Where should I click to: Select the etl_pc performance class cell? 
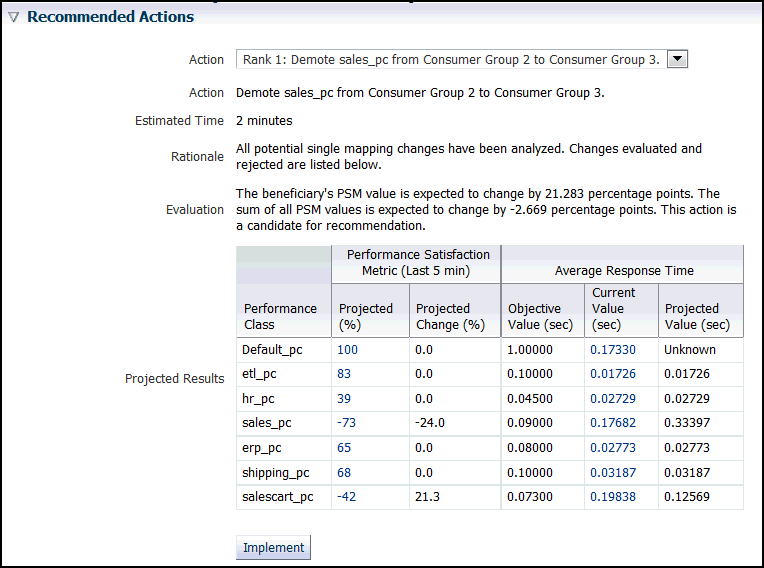coord(284,374)
